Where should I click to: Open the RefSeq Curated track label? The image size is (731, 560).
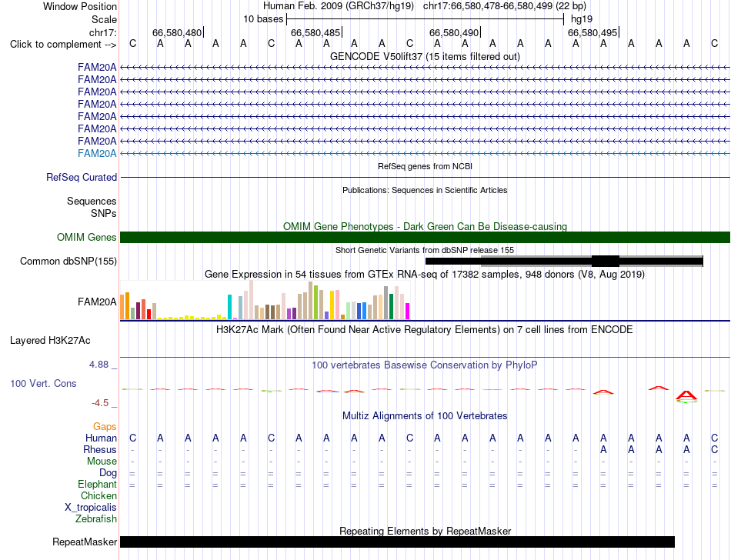point(81,178)
